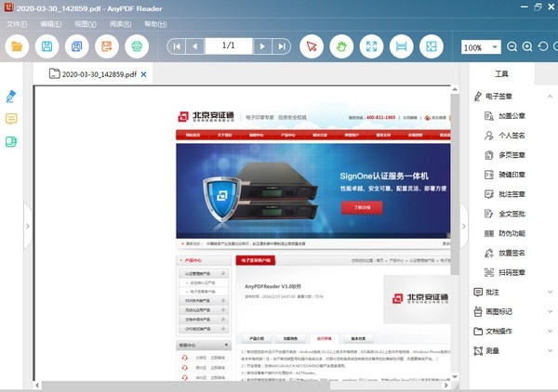Screen dimensions: 558x392
Task: Rotate the page counterclockwise
Action: pyautogui.click(x=543, y=46)
